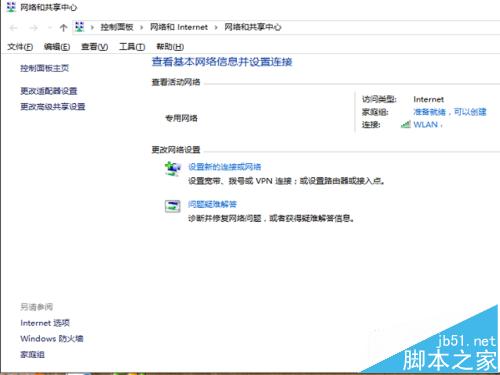
Task: Click the window title bar network icon
Action: point(11,7)
